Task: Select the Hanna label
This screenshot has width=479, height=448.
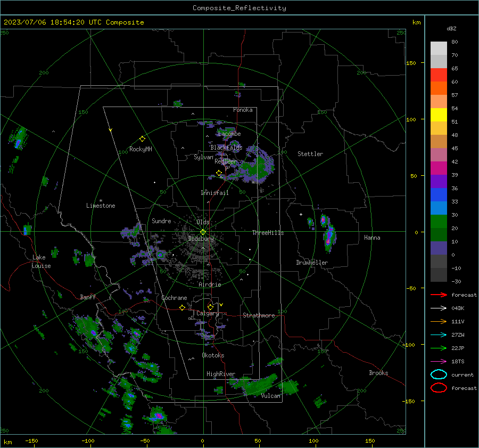Action: pos(372,238)
